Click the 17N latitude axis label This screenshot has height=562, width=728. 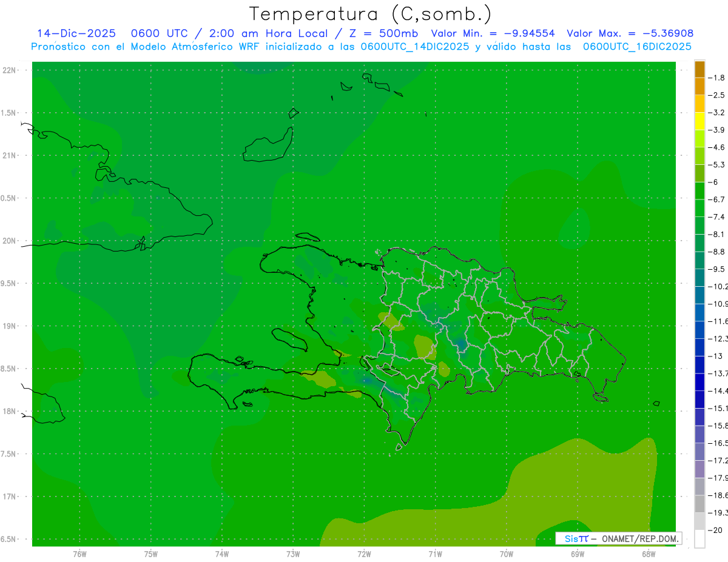click(x=10, y=497)
